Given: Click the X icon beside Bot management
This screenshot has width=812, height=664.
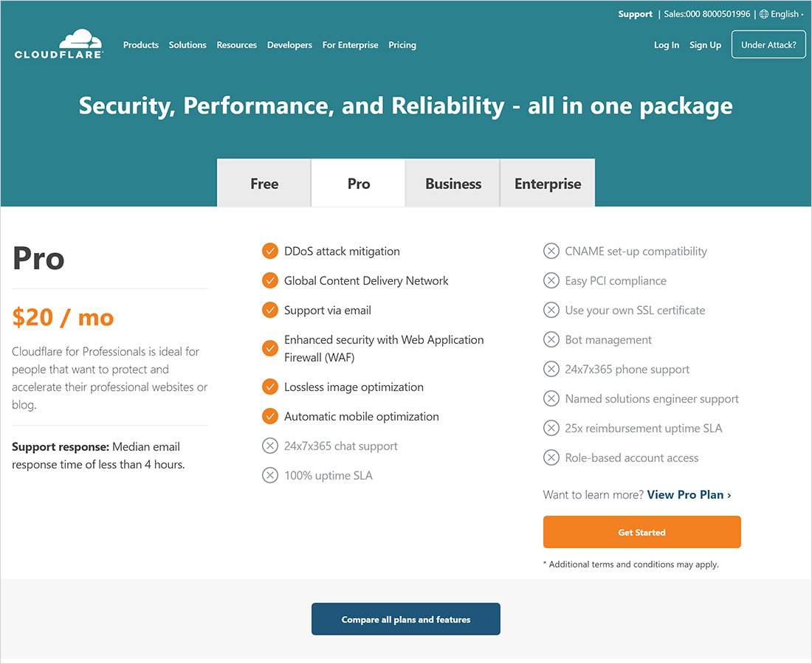Looking at the screenshot, I should 551,340.
